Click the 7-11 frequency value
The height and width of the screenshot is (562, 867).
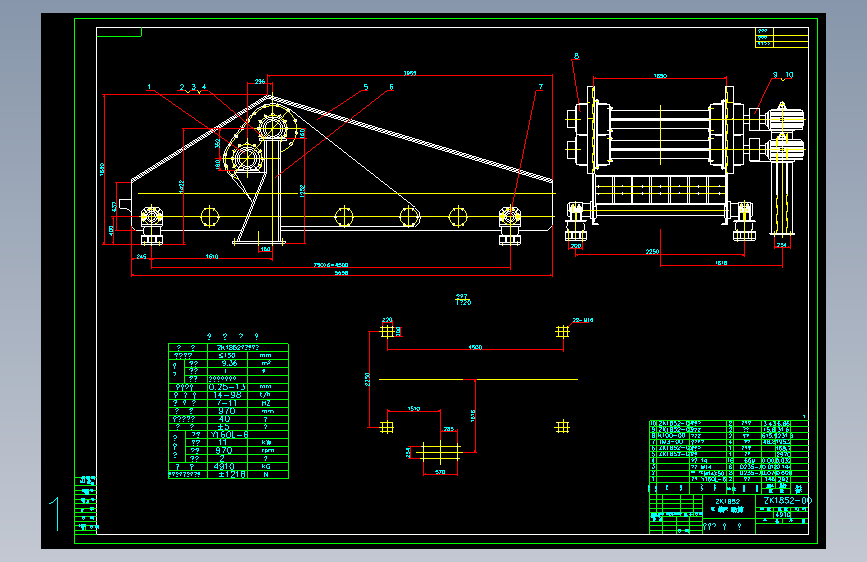pos(227,403)
